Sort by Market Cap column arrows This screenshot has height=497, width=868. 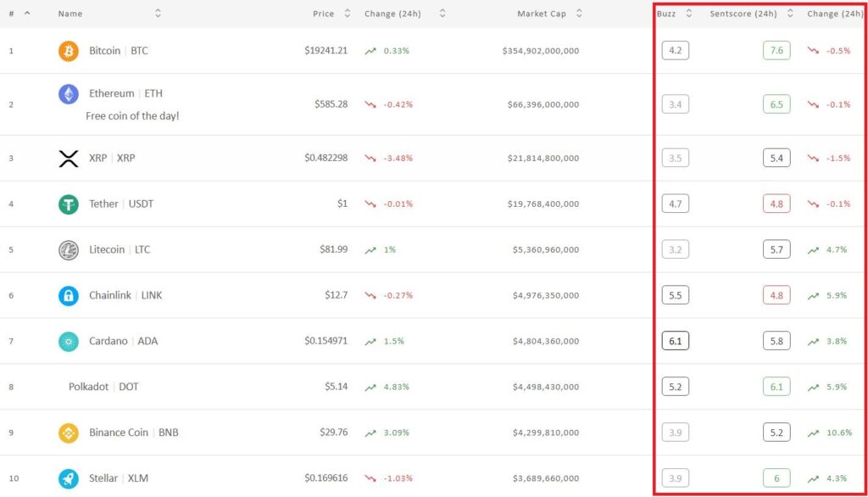click(x=579, y=14)
